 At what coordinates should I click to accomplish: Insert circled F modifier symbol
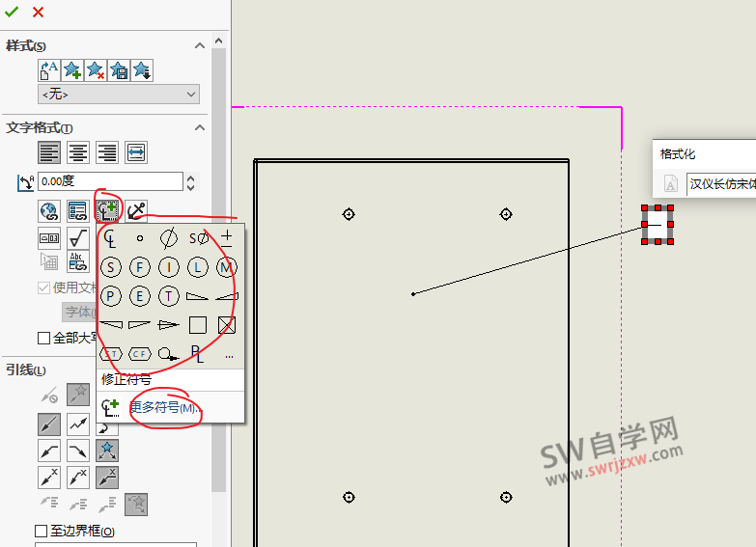click(140, 267)
